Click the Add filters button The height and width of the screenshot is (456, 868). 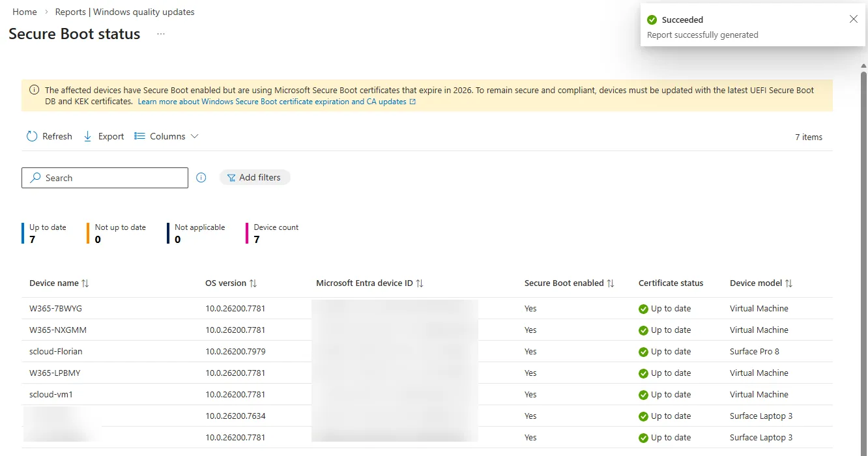(254, 177)
